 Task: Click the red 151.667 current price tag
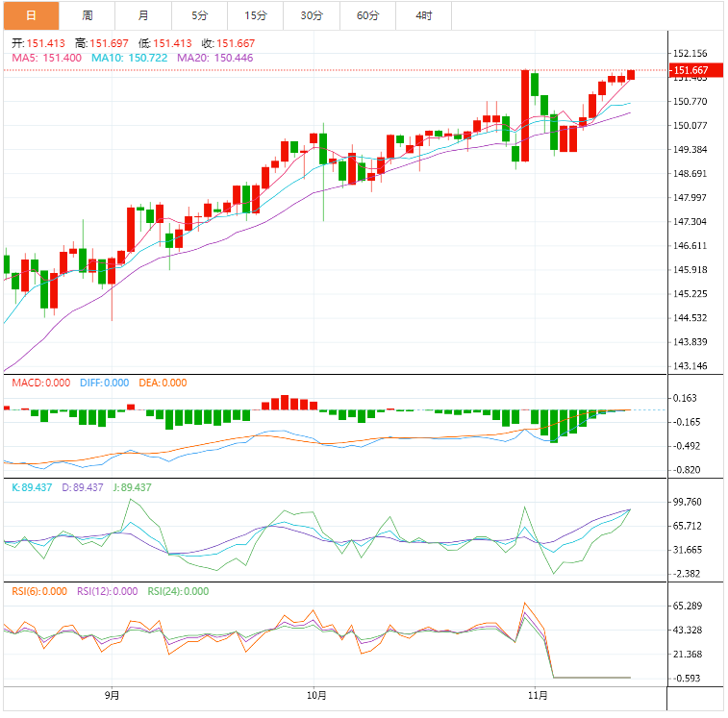pos(690,70)
